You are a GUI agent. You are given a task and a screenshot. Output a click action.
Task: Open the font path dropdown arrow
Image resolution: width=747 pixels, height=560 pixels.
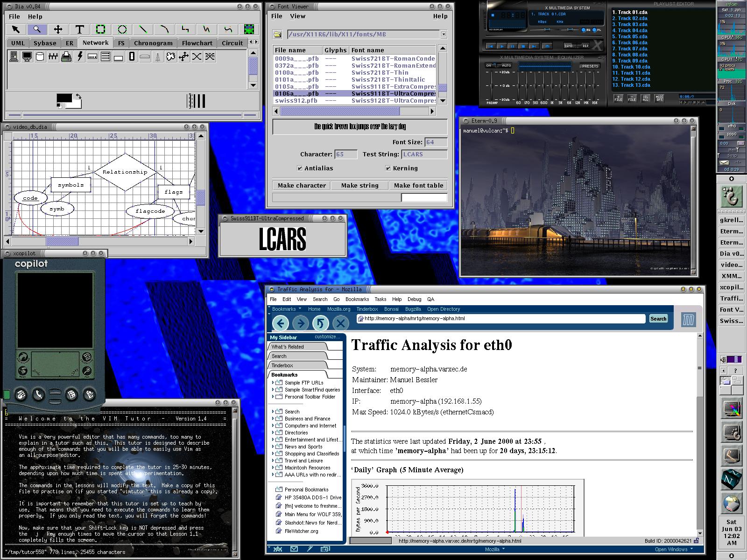pos(444,35)
